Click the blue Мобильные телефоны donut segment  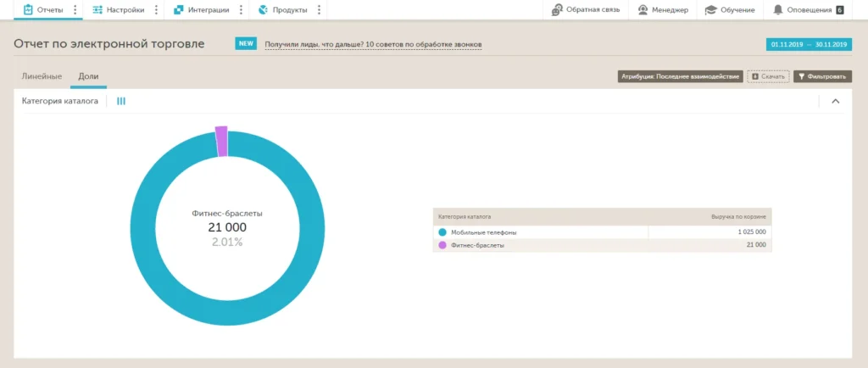click(227, 311)
